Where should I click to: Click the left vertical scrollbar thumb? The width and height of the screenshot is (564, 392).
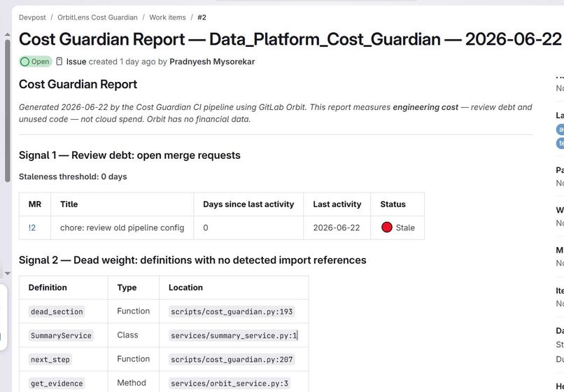pos(8,111)
